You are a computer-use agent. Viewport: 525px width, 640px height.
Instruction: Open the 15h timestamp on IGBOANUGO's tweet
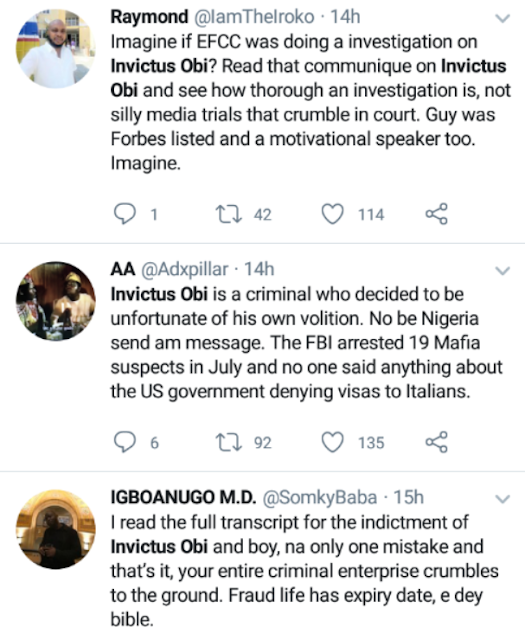[x=409, y=498]
